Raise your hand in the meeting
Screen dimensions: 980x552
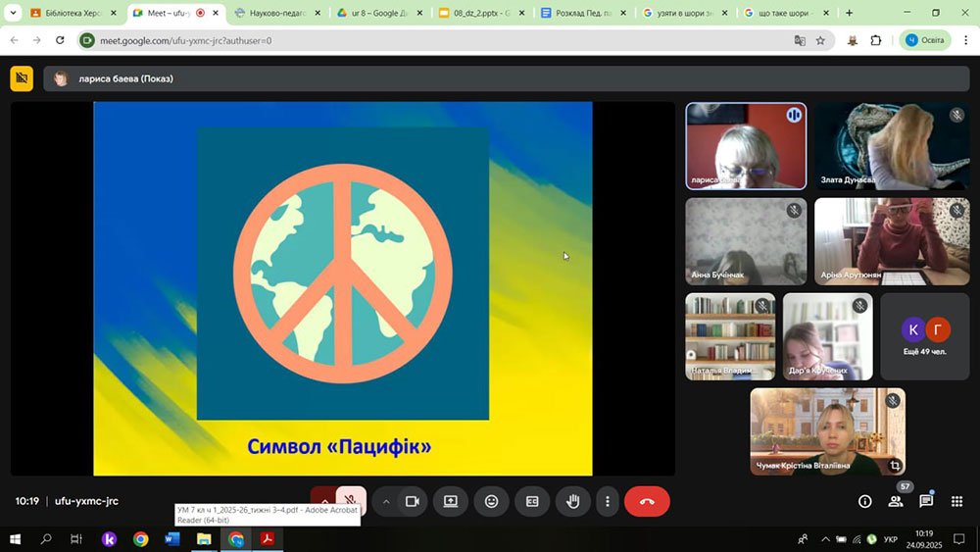573,501
